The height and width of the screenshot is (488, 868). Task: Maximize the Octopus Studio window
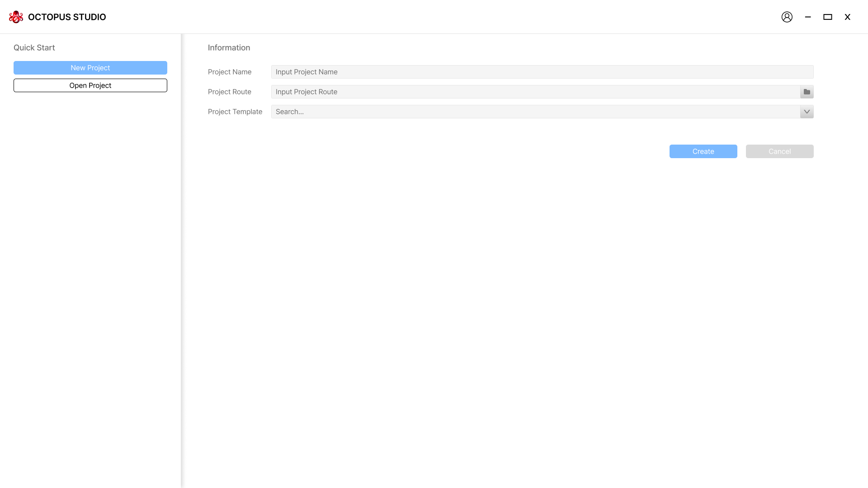827,17
